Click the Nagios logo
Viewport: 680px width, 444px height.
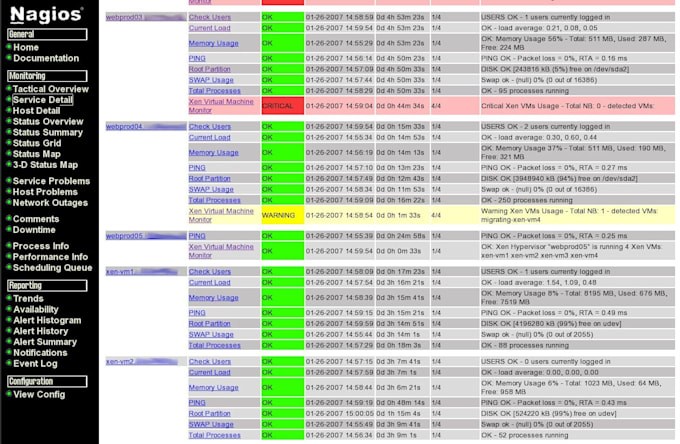(46, 14)
